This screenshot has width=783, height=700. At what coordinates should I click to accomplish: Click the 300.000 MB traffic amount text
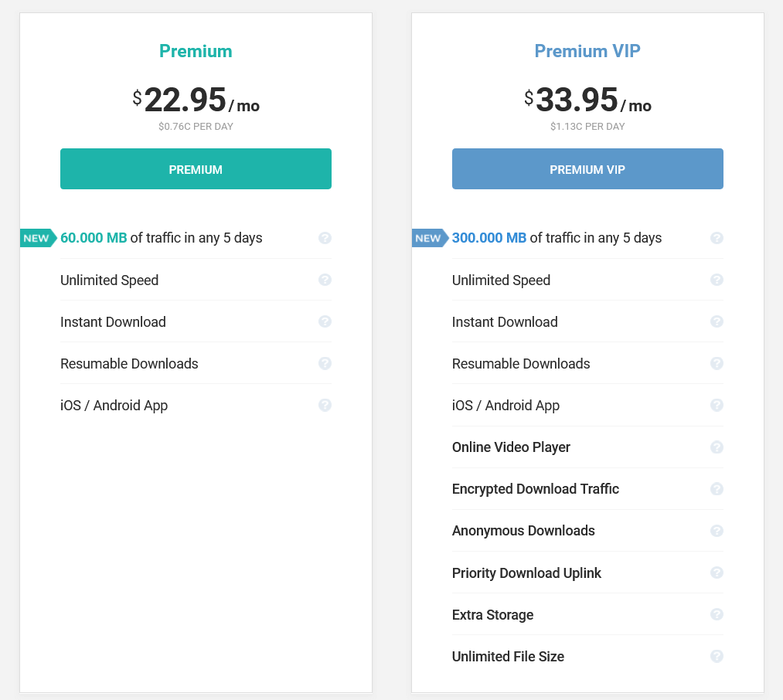click(489, 238)
